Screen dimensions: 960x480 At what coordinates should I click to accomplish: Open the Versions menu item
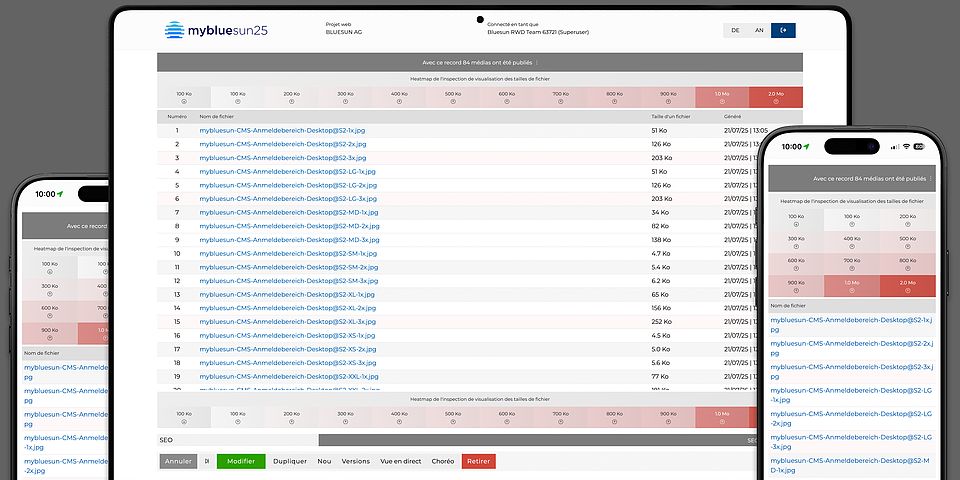[356, 461]
